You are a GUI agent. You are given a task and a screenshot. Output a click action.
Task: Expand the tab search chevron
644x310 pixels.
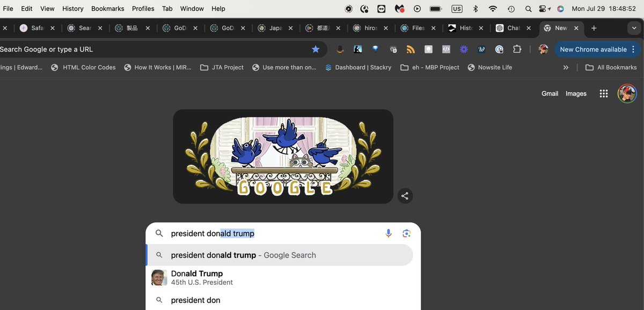click(633, 28)
